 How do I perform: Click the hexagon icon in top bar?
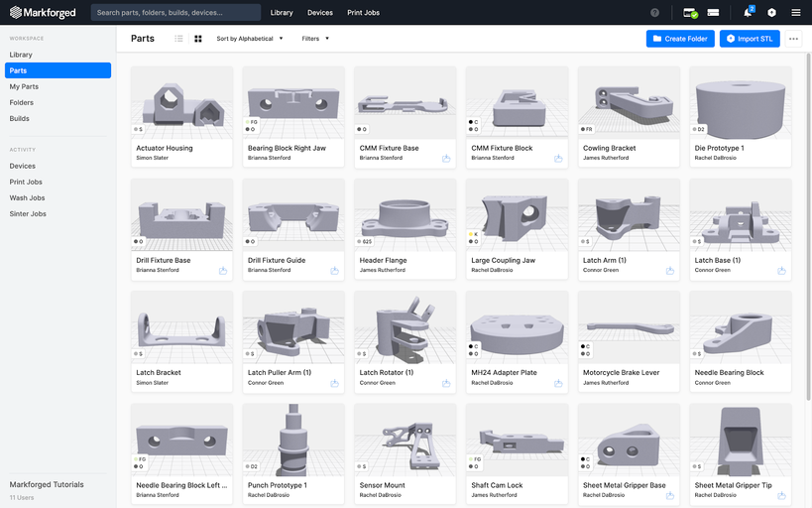pyautogui.click(x=771, y=13)
